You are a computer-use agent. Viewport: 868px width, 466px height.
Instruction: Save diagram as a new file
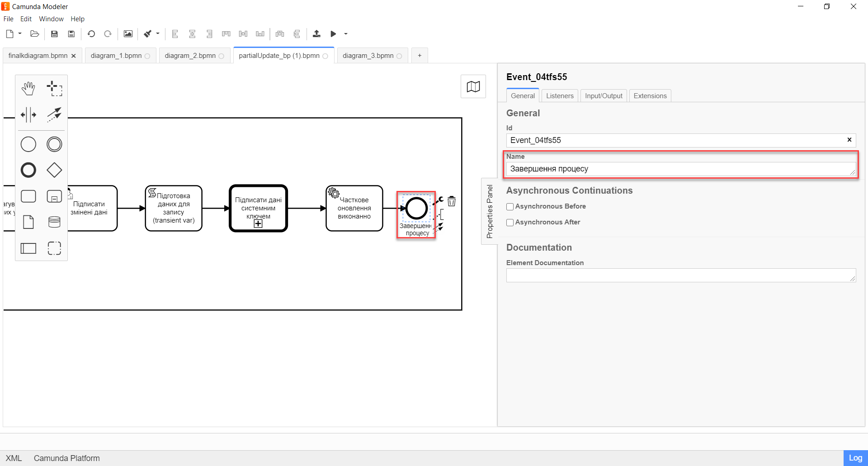[x=71, y=33]
